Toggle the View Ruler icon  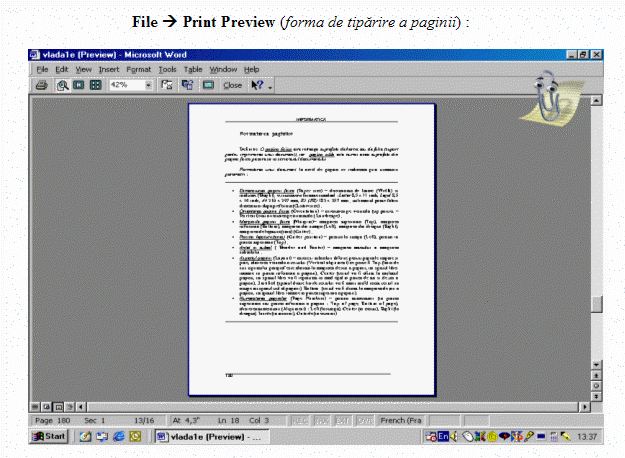167,85
